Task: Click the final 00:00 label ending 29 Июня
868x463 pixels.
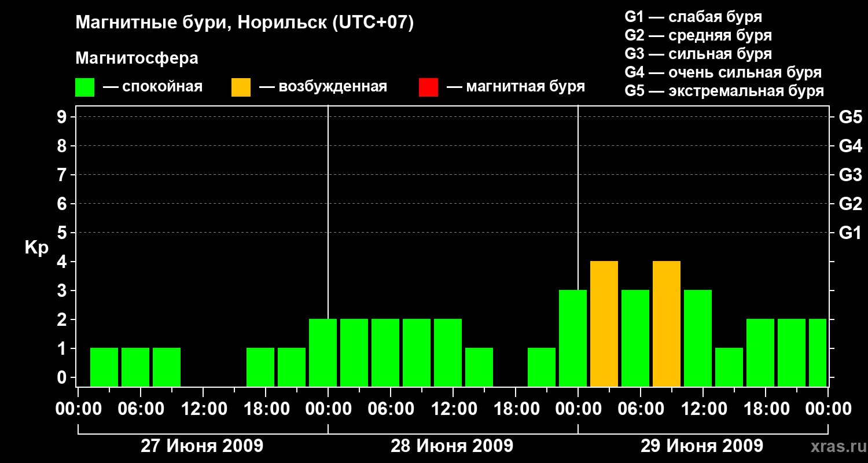Action: [x=828, y=409]
